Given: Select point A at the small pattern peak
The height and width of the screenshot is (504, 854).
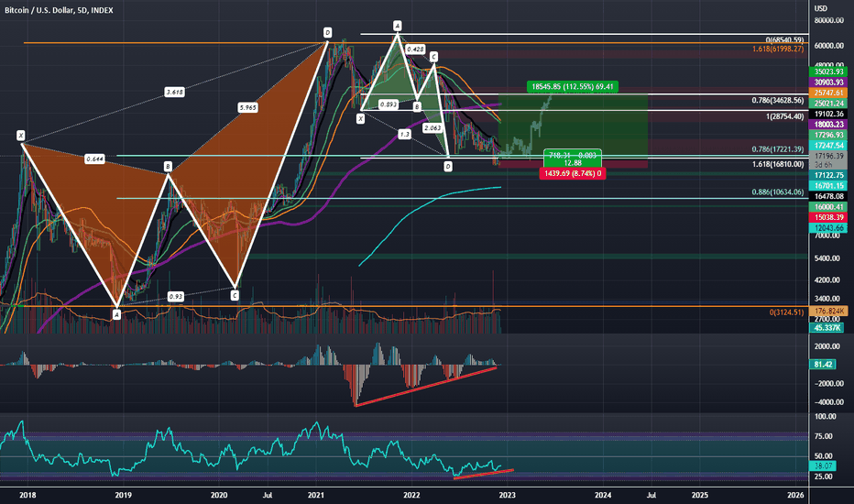Looking at the screenshot, I should (398, 26).
